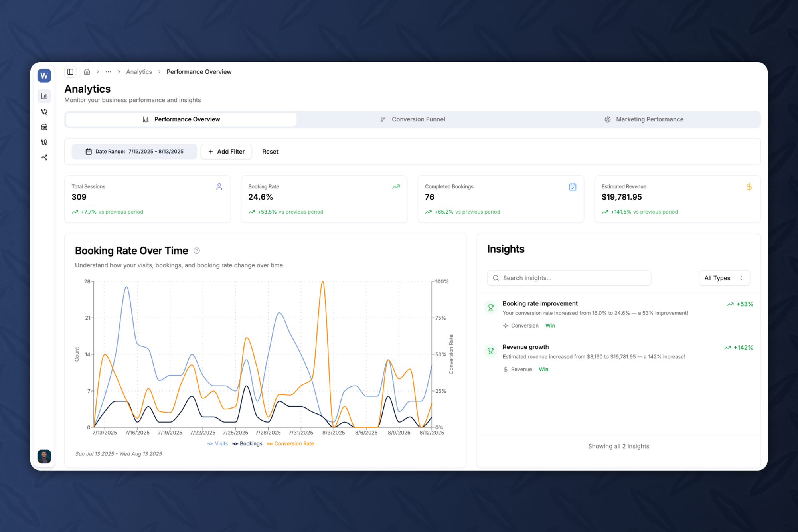The image size is (798, 532).
Task: Click the Reset button
Action: 270,152
